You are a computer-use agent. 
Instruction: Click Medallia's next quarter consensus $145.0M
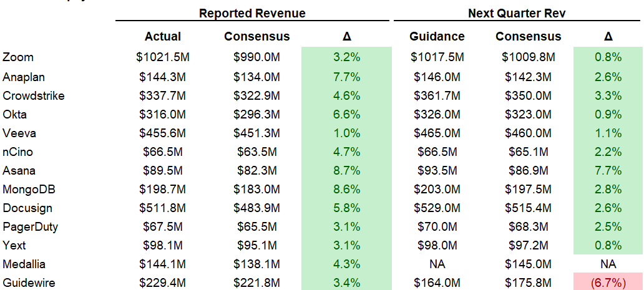tap(528, 264)
